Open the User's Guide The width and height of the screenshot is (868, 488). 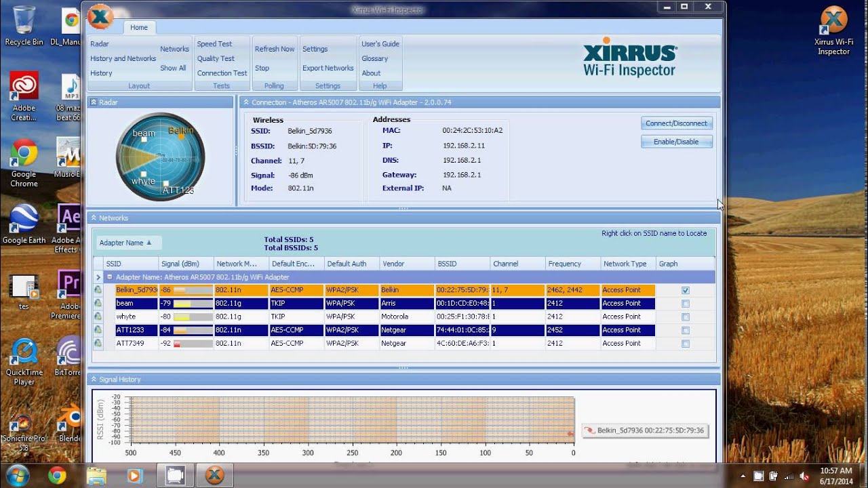380,44
